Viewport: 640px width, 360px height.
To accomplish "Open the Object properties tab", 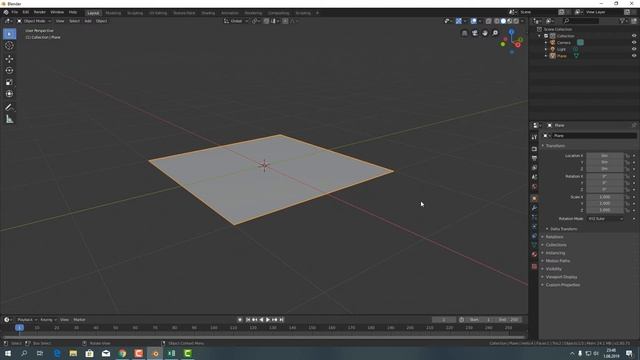I will [x=534, y=198].
